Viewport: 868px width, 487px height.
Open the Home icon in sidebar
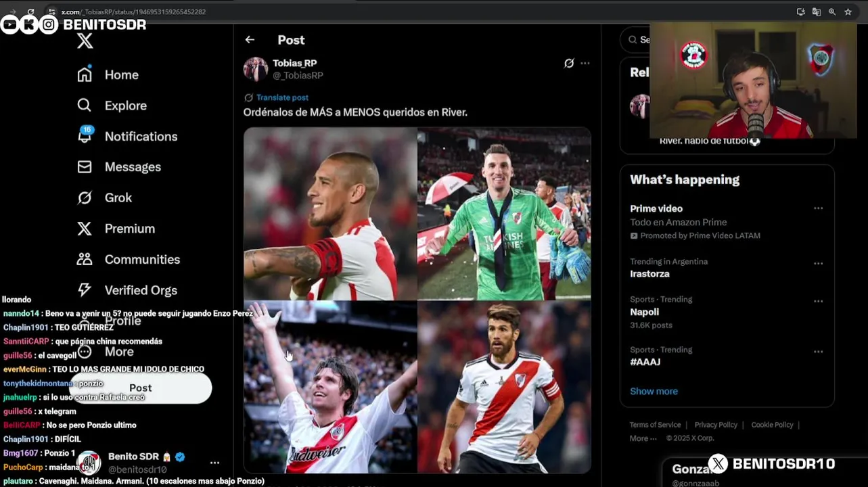coord(85,74)
